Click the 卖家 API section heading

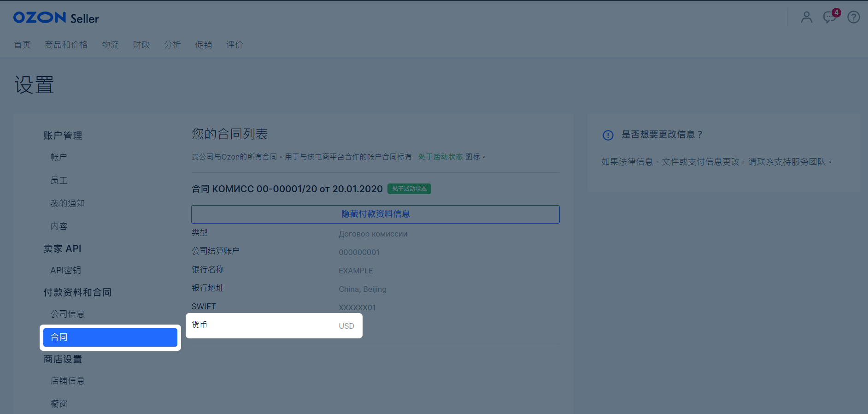point(62,248)
